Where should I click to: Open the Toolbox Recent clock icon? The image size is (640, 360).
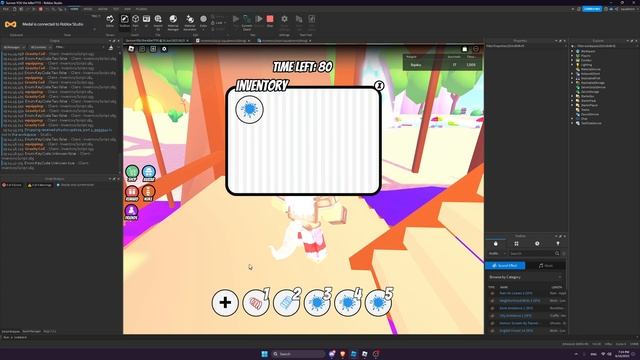coord(537,244)
